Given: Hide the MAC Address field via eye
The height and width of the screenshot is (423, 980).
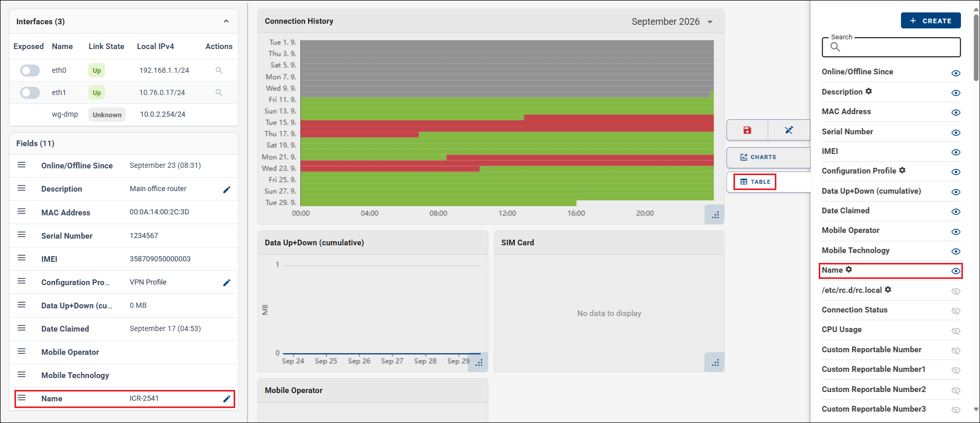Looking at the screenshot, I should click(x=956, y=113).
